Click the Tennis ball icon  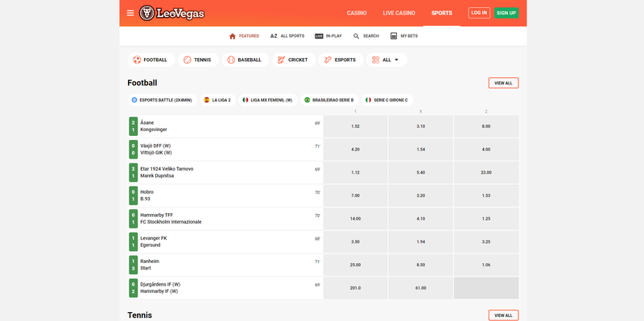[x=188, y=60]
